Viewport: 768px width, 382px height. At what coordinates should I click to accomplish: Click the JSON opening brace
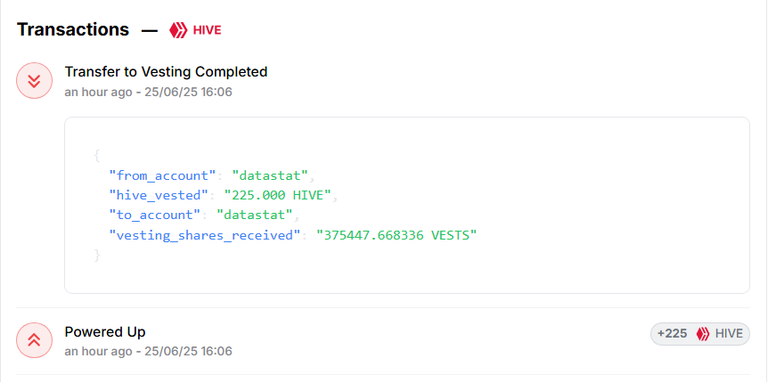[x=97, y=156]
